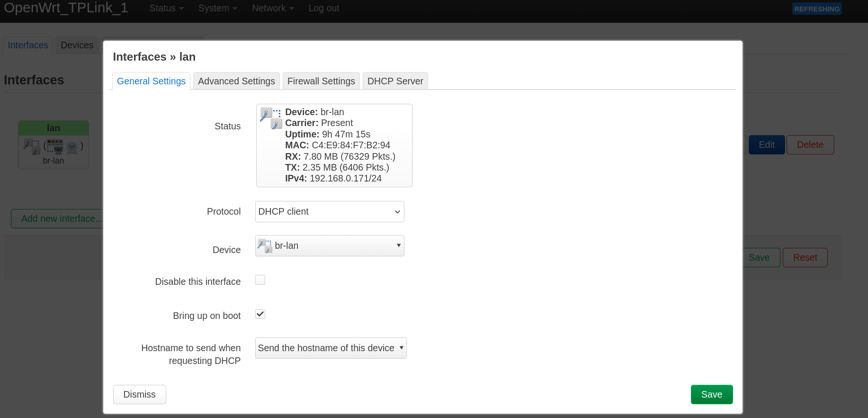Click the bridge icon inside the Device selector
The width and height of the screenshot is (868, 418).
tap(264, 245)
